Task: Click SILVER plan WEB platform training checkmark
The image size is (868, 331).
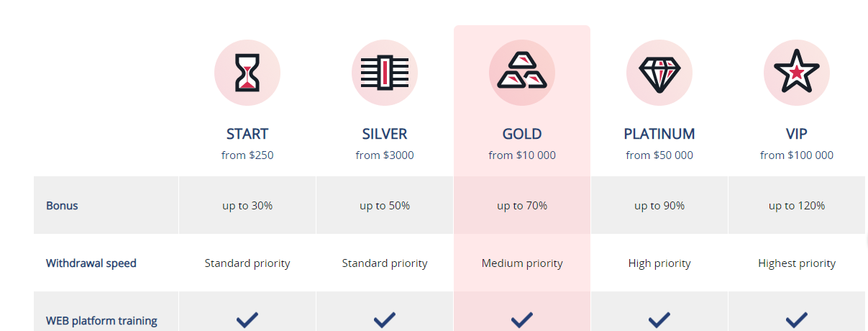Action: [385, 319]
